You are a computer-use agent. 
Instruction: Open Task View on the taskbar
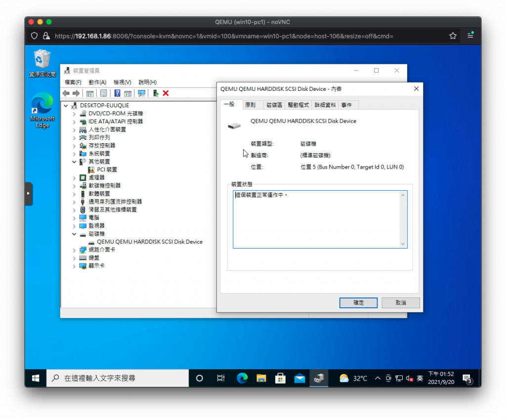[221, 378]
